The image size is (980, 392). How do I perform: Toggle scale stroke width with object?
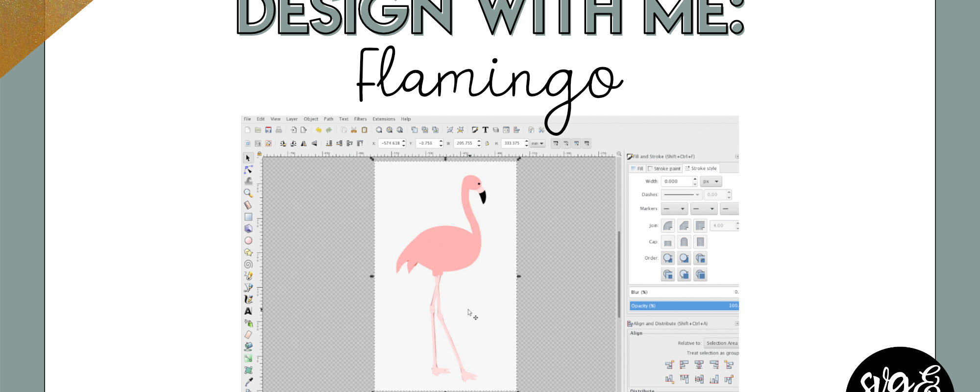[x=556, y=144]
